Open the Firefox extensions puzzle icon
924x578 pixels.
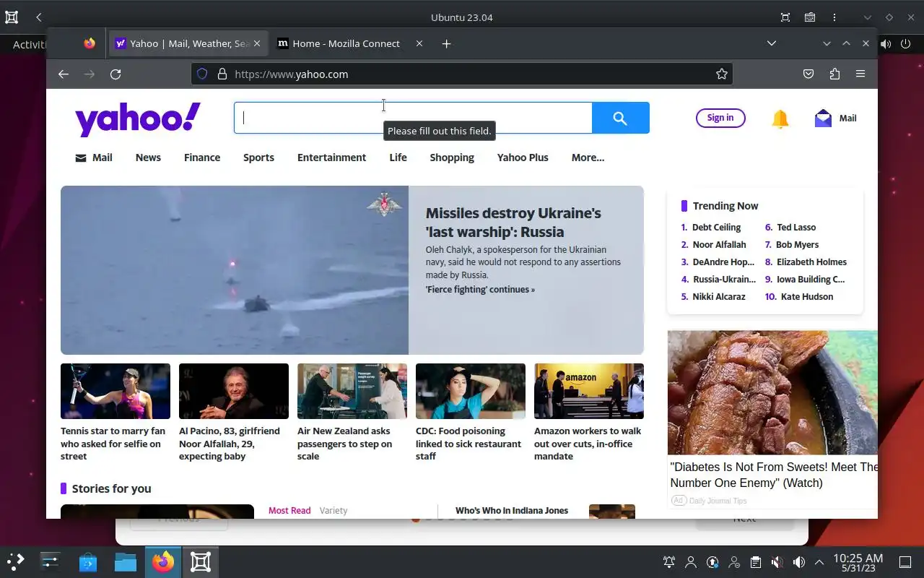[x=834, y=74]
